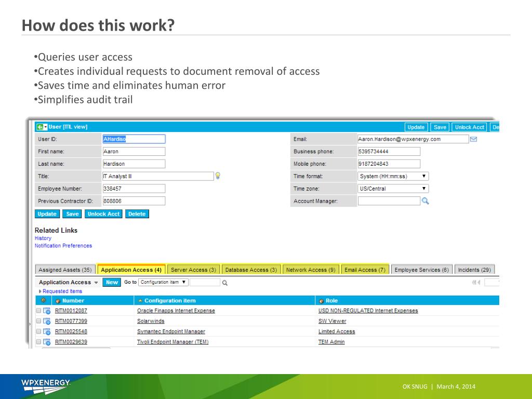Open the Limited Access role
Image resolution: width=532 pixels, height=399 pixels.
337,331
